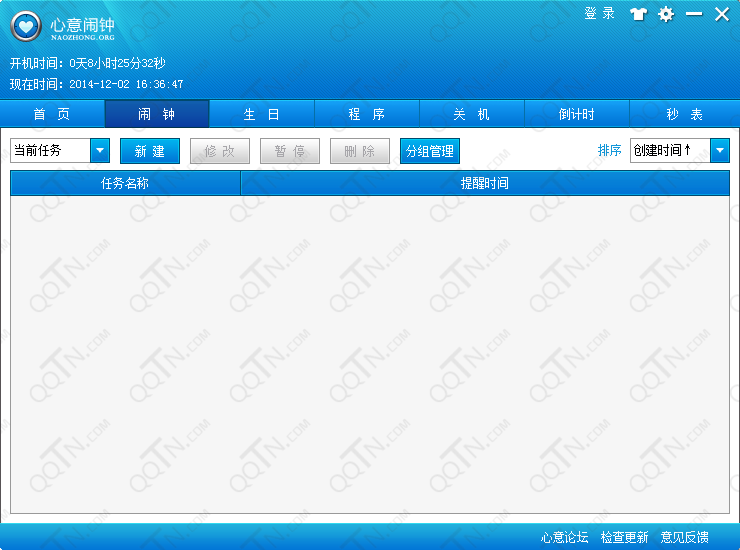Click the 登录 login link
This screenshot has height=550, width=740.
coord(599,14)
